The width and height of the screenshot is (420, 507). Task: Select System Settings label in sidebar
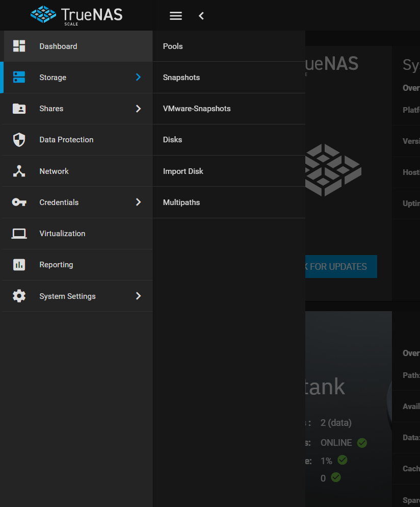coord(67,296)
